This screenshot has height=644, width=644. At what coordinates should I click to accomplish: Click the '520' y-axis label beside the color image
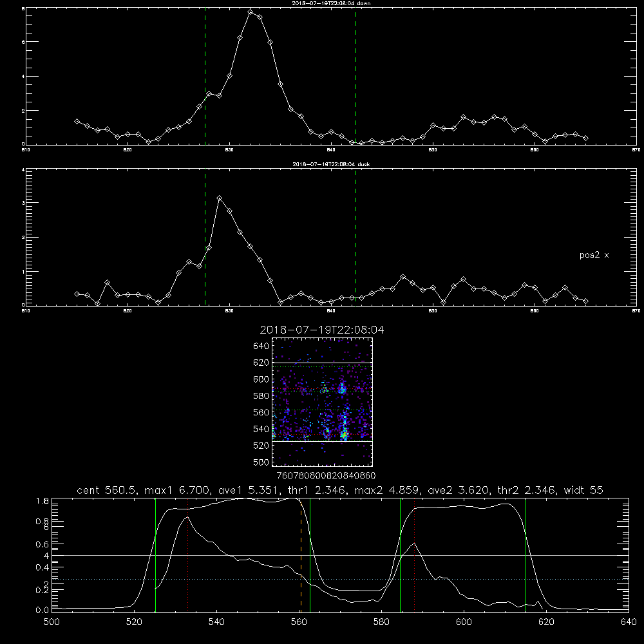pyautogui.click(x=261, y=446)
